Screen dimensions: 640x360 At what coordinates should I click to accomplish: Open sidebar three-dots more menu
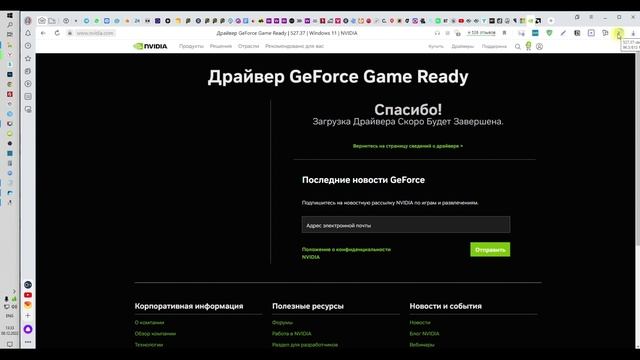(28, 342)
